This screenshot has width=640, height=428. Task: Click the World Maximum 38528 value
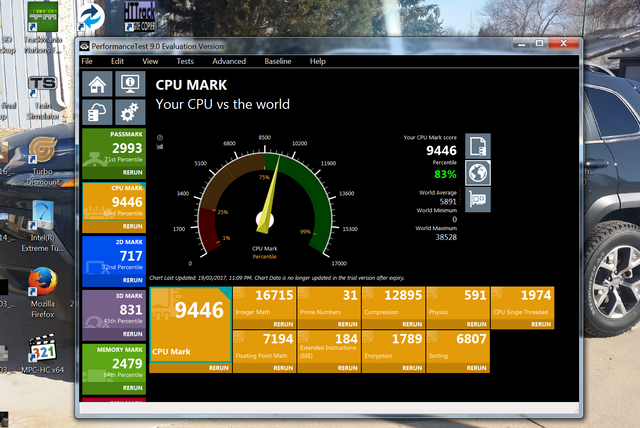click(446, 237)
